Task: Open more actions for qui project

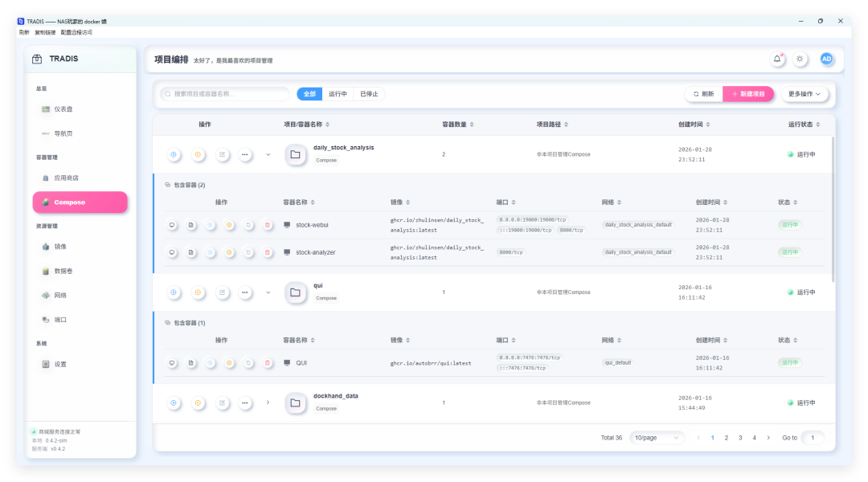Action: [x=244, y=292]
